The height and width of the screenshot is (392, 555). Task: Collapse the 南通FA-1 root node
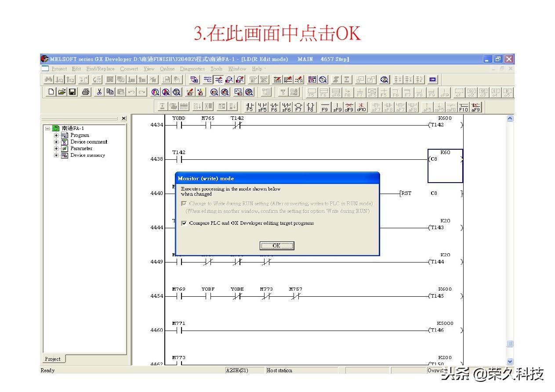pyautogui.click(x=47, y=129)
